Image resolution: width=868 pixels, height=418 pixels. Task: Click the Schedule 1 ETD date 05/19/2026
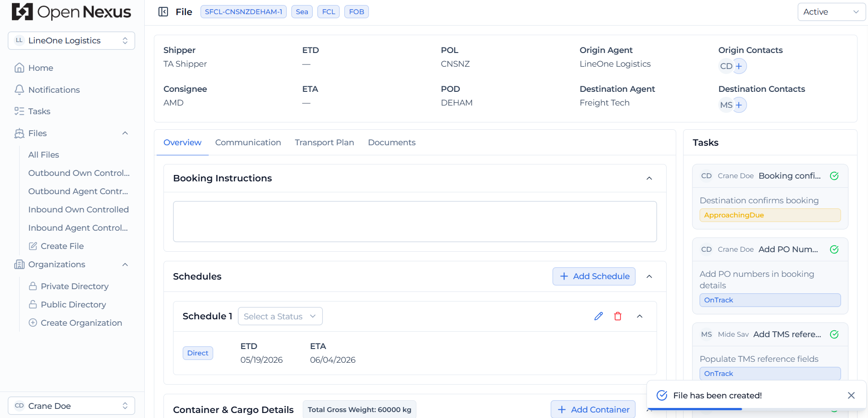[x=262, y=360]
